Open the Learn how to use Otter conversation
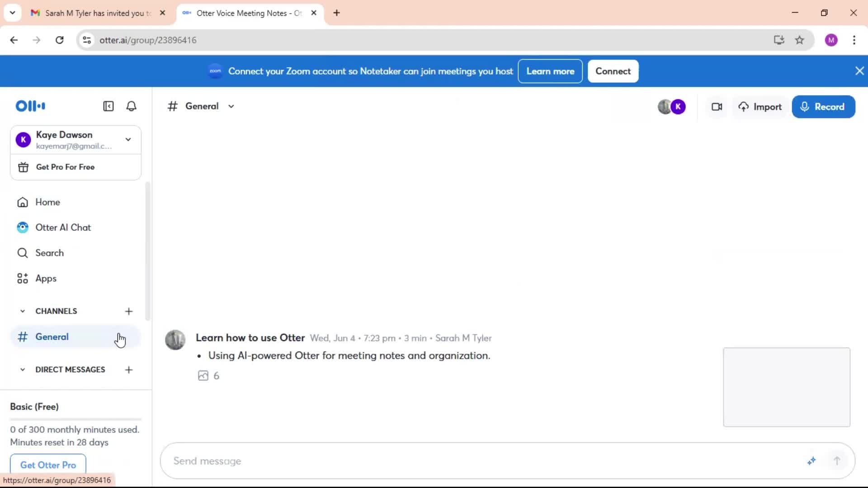The image size is (868, 488). coord(250,338)
